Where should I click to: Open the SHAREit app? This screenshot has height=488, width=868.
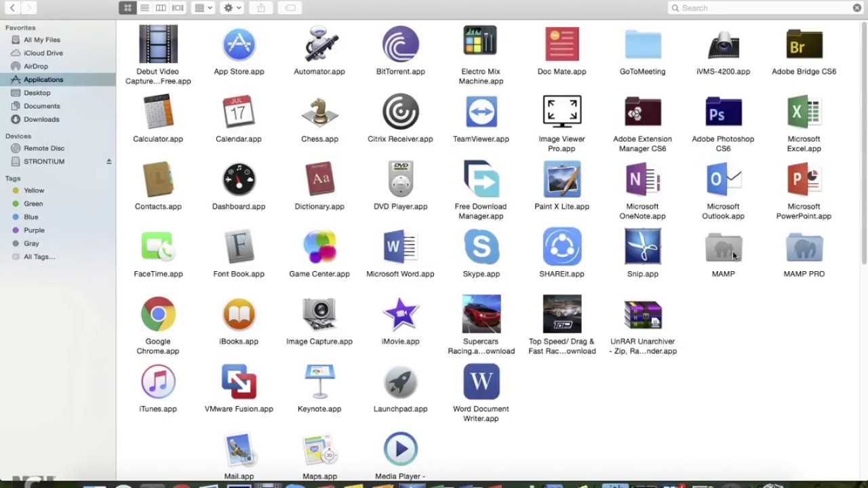561,247
